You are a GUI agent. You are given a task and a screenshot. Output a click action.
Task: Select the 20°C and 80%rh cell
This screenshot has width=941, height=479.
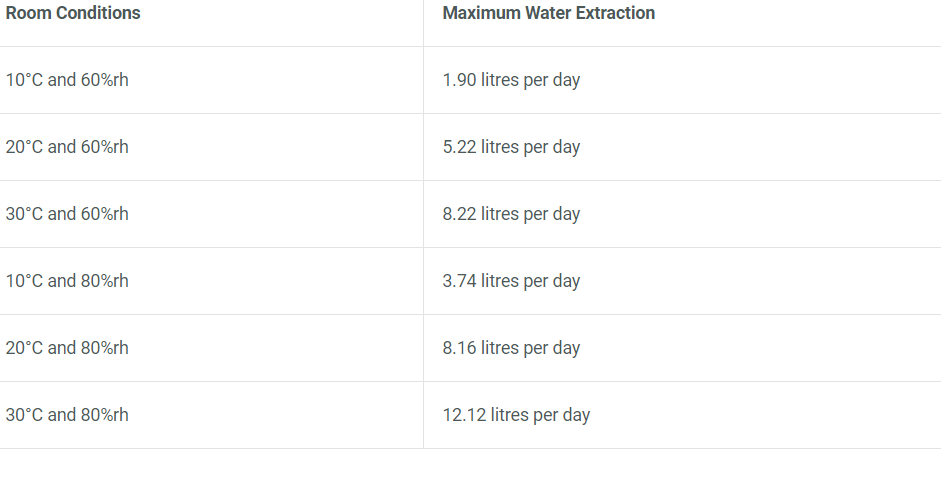pyautogui.click(x=67, y=348)
